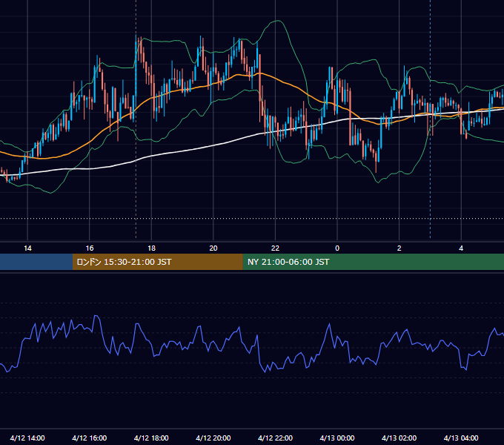Click the 4/12 14:00 date label
Image resolution: width=504 pixels, height=445 pixels.
tap(27, 438)
